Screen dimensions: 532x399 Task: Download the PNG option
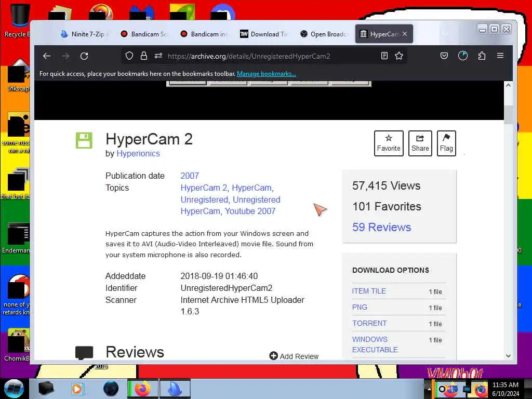pos(360,307)
